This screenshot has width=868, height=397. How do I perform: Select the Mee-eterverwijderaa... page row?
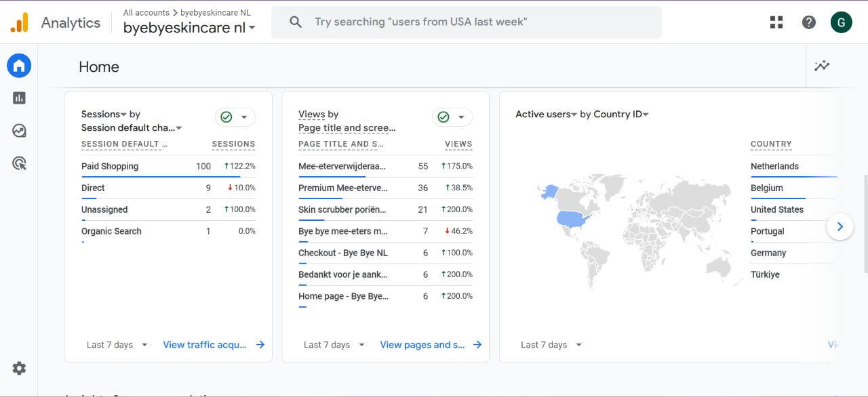385,166
